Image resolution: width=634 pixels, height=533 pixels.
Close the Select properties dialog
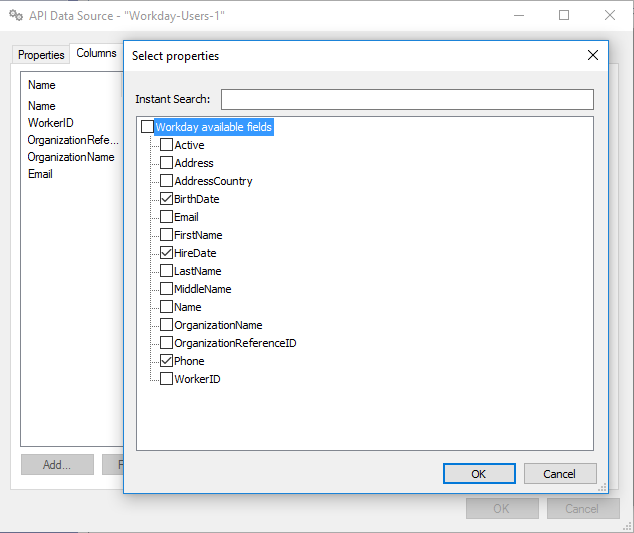pos(593,55)
